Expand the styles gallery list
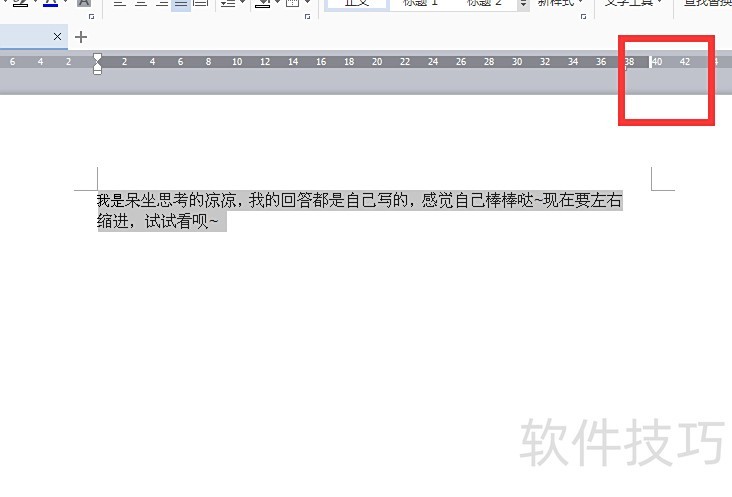Viewport: 732px width, 497px height. point(524,5)
